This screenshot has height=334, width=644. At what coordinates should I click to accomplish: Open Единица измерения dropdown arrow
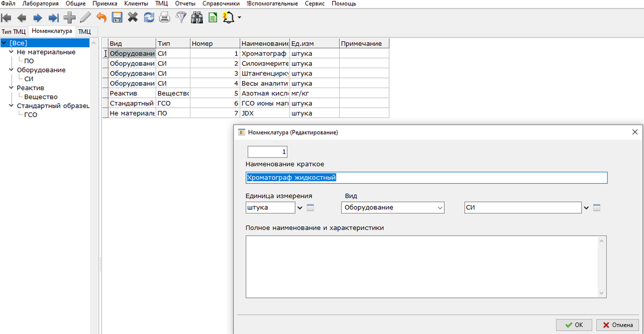point(300,208)
